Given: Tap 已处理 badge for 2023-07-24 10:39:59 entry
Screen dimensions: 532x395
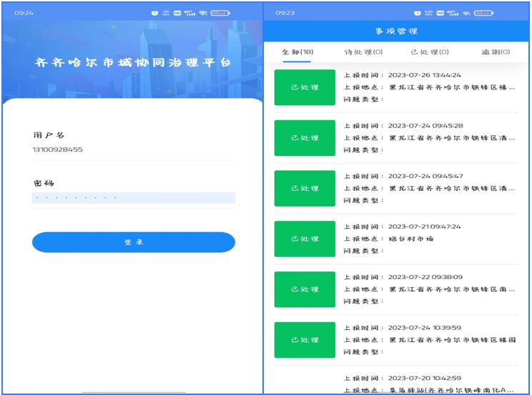Looking at the screenshot, I should pos(305,340).
